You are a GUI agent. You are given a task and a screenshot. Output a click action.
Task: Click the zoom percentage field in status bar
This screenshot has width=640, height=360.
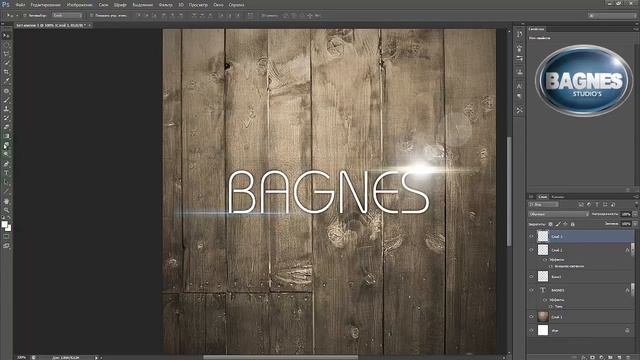(22, 358)
